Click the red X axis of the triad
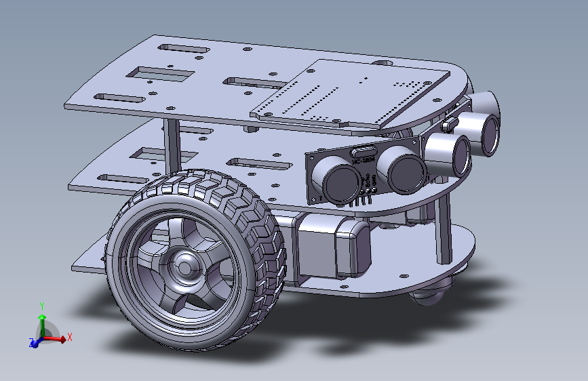This screenshot has width=588, height=381. pos(56,339)
